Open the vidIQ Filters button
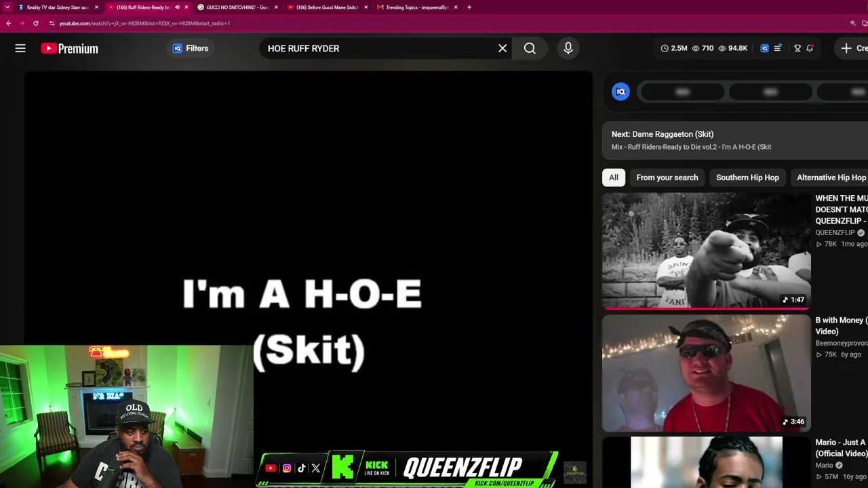The image size is (868, 488). (191, 48)
